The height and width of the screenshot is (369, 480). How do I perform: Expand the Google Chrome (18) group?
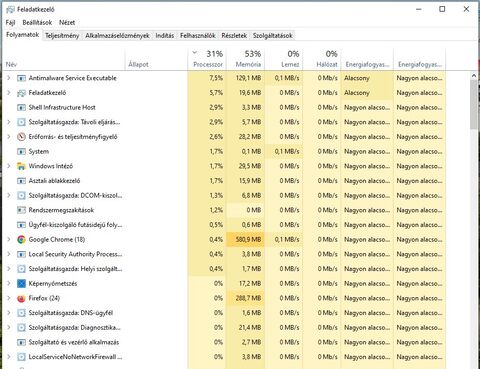[9, 239]
